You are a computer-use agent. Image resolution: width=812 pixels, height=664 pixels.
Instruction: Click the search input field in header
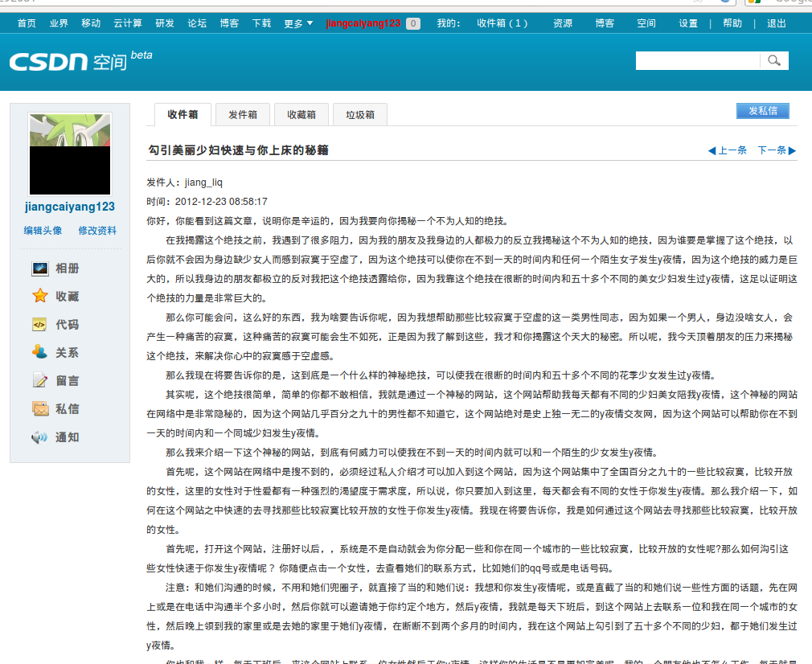coord(697,60)
